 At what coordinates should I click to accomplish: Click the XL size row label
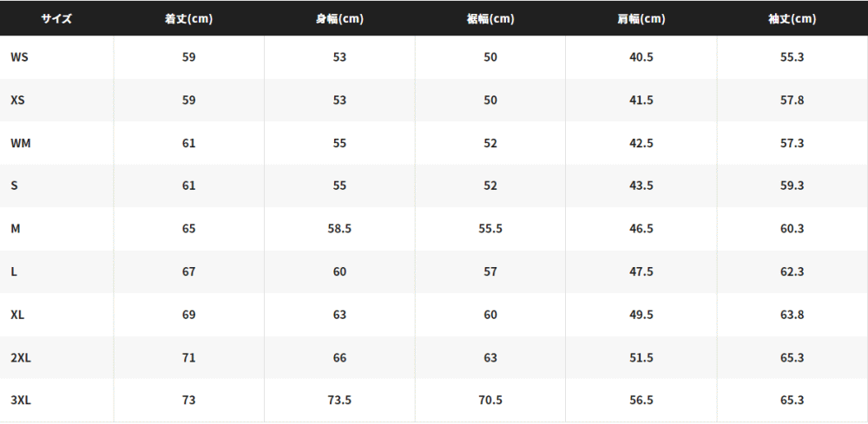click(17, 315)
